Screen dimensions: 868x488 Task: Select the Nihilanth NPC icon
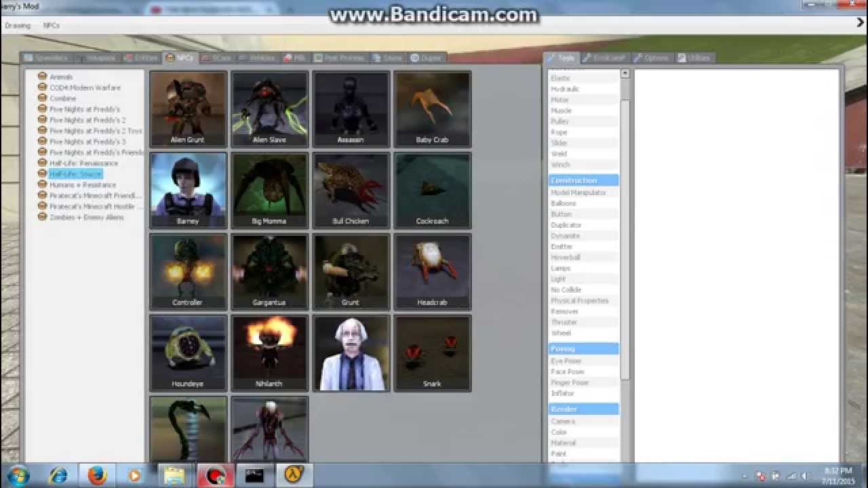point(269,353)
